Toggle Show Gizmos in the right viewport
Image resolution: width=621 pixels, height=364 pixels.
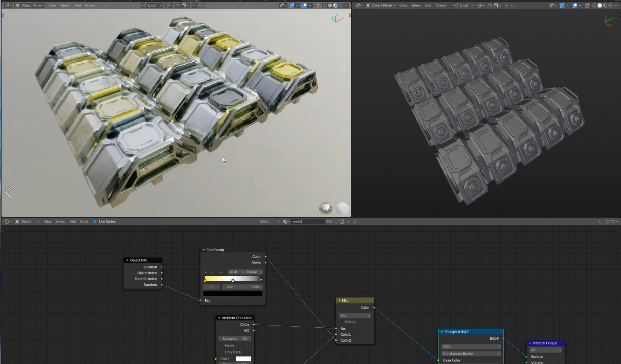click(x=562, y=5)
